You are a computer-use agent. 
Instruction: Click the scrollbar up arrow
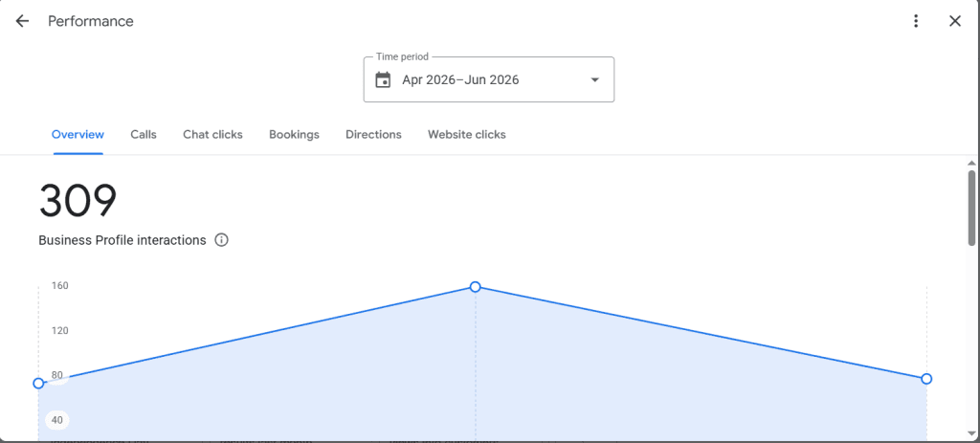pyautogui.click(x=972, y=163)
